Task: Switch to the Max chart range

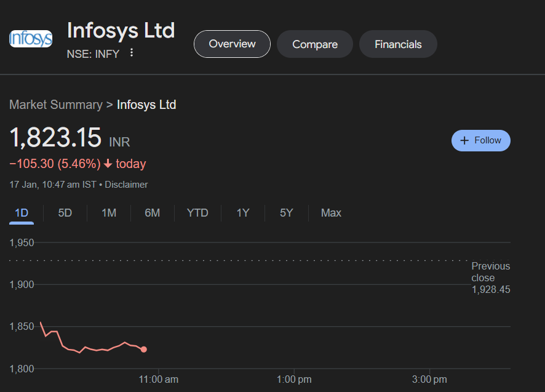Action: [331, 212]
